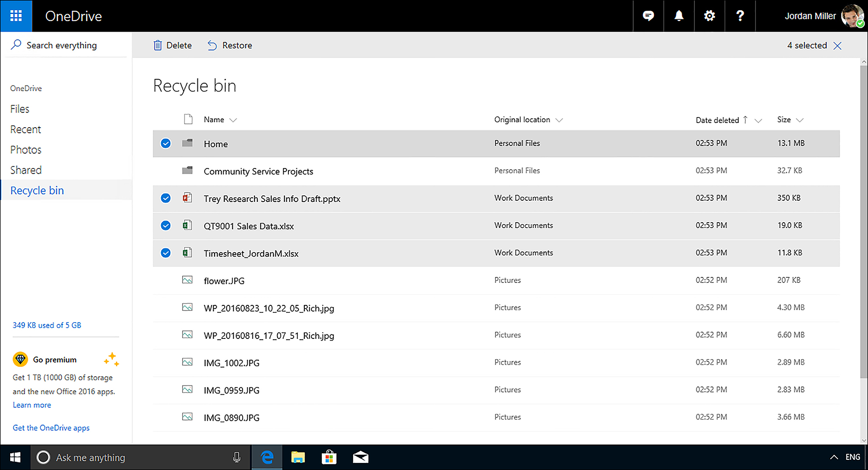The height and width of the screenshot is (470, 868).
Task: Click the file type column header icon
Action: pyautogui.click(x=188, y=119)
